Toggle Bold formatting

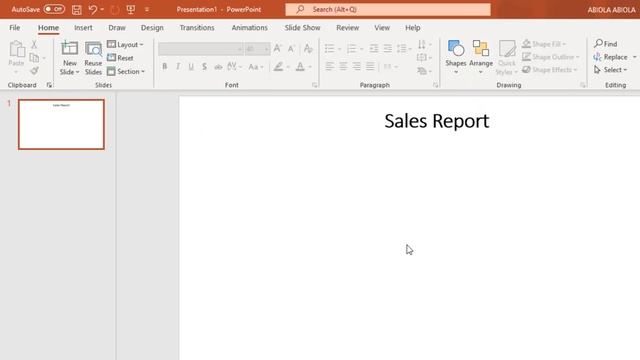coord(164,67)
